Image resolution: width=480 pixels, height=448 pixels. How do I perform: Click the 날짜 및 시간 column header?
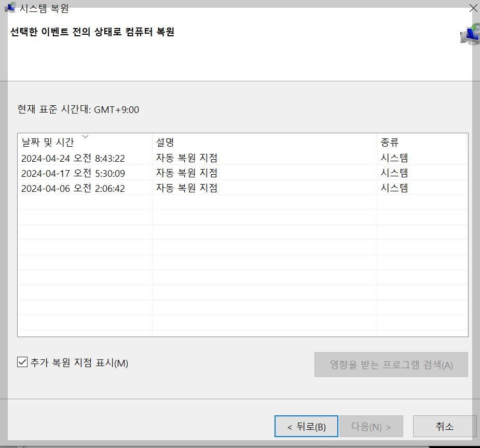tap(49, 142)
